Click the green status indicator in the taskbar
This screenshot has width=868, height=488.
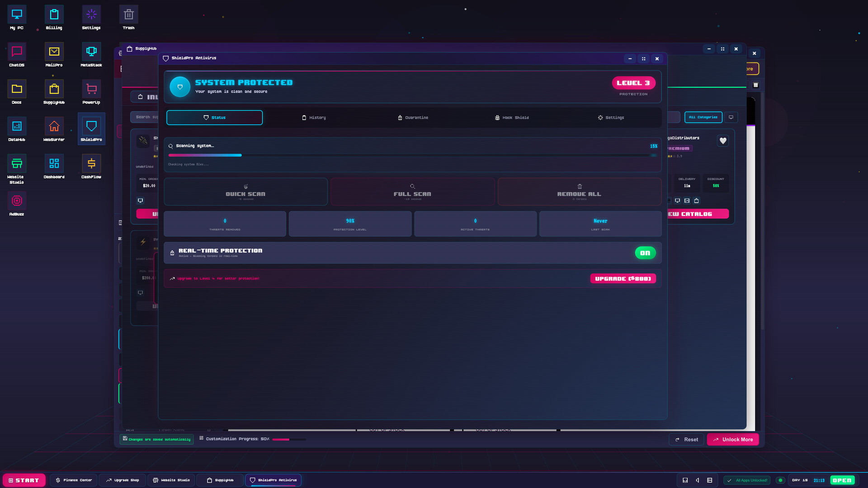pyautogui.click(x=781, y=480)
